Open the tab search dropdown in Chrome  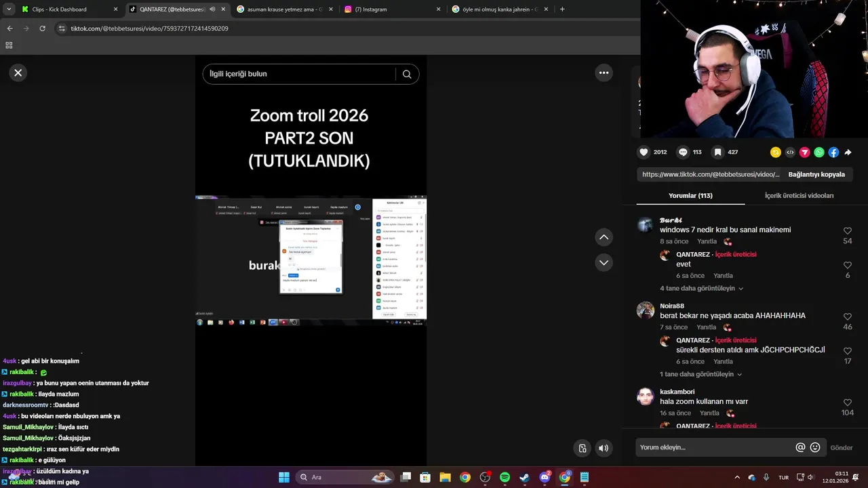tap(9, 9)
